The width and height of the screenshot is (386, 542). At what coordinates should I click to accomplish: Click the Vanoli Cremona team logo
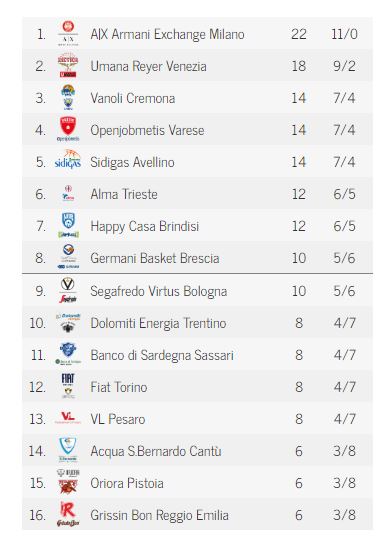point(68,97)
